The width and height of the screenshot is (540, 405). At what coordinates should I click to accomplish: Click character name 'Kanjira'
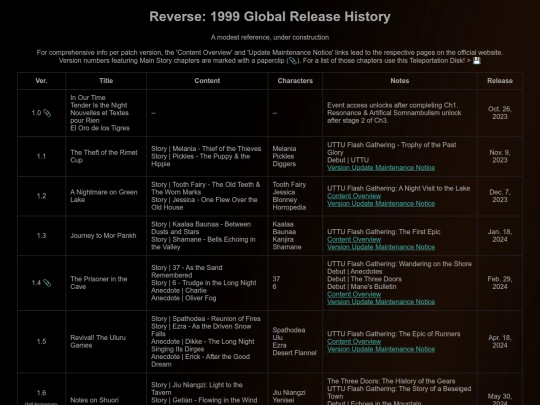283,239
